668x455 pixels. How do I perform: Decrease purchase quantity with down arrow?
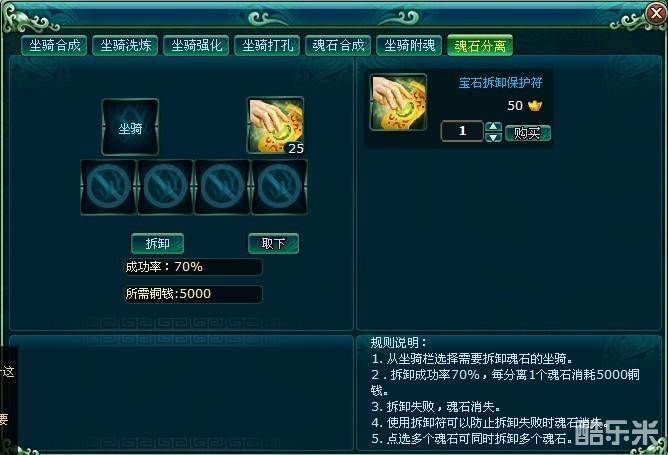[493, 137]
